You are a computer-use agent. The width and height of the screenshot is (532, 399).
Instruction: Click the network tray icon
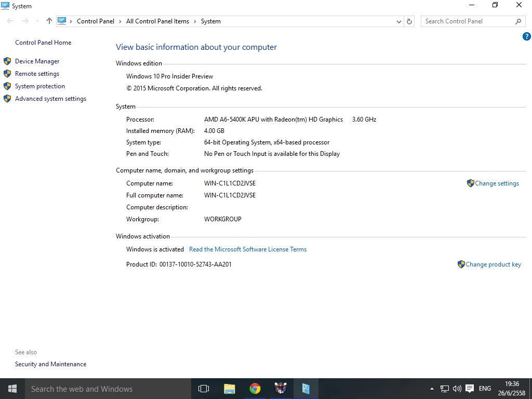pyautogui.click(x=445, y=389)
